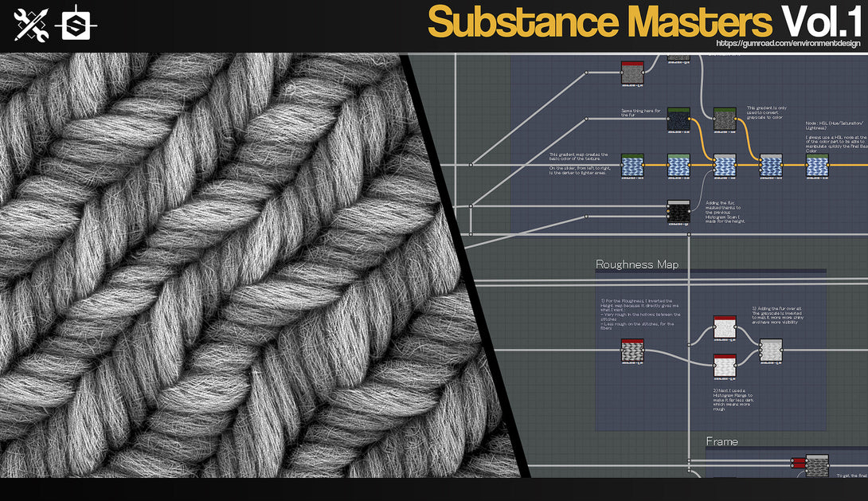Click the 'Same thing here for the fur' comment
868x501 pixels.
640,112
